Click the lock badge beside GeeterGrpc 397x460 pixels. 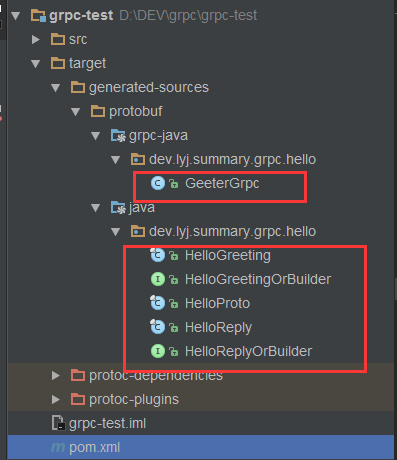[x=174, y=184]
